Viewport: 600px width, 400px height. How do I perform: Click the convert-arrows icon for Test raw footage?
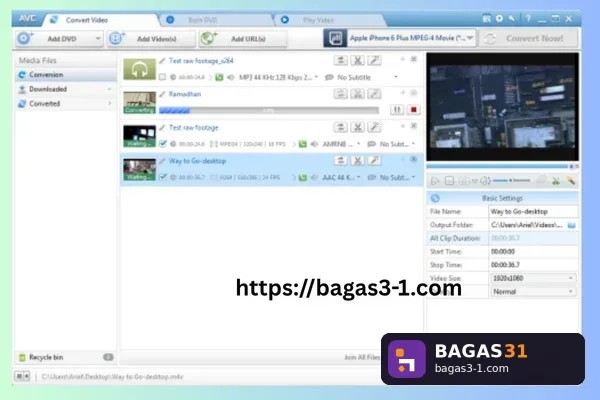(x=340, y=127)
